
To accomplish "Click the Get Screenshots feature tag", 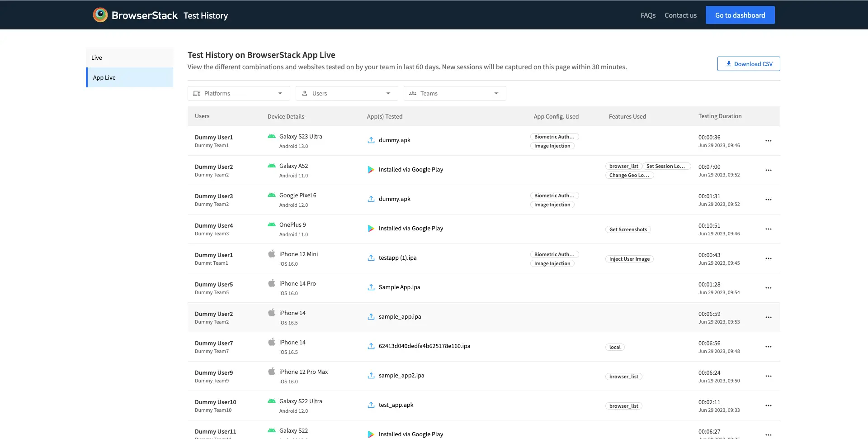I will pyautogui.click(x=627, y=229).
